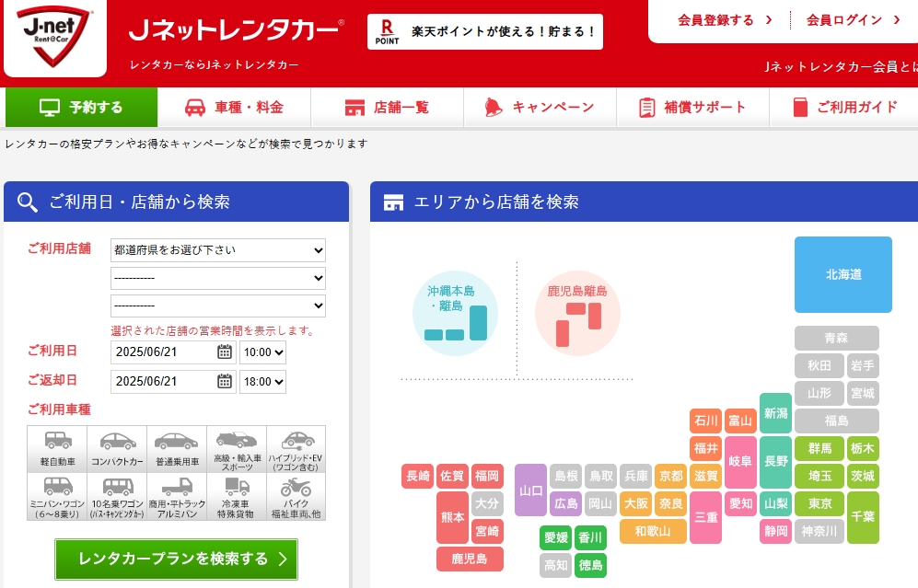Select 鹿児島 on the area map

470,559
